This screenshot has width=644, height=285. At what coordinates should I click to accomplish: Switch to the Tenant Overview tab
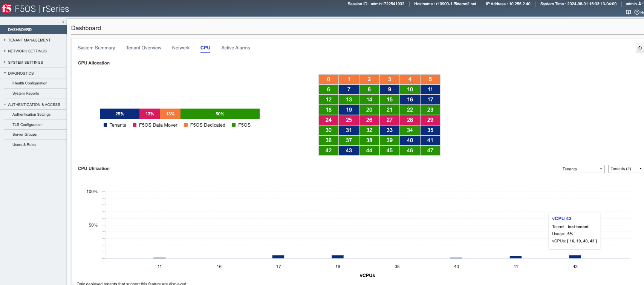(x=144, y=48)
